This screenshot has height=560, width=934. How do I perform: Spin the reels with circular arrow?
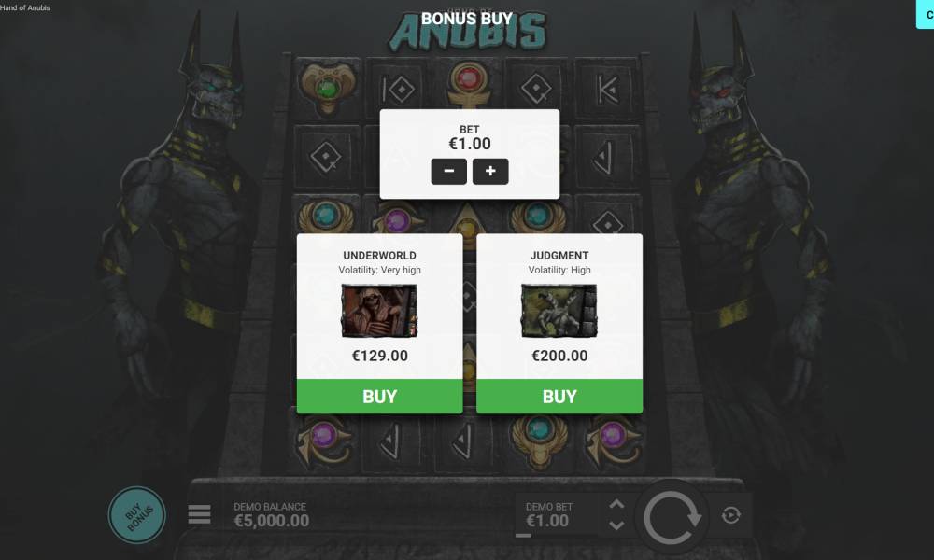pos(672,516)
